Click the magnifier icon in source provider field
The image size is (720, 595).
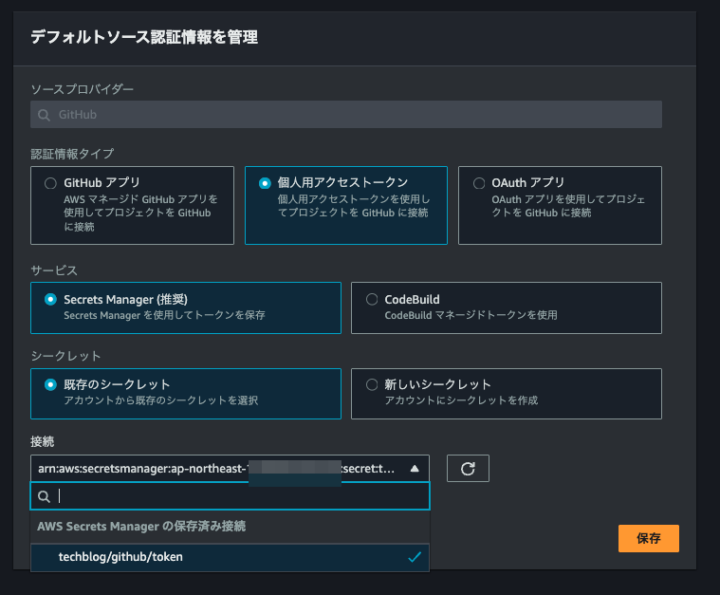44,115
